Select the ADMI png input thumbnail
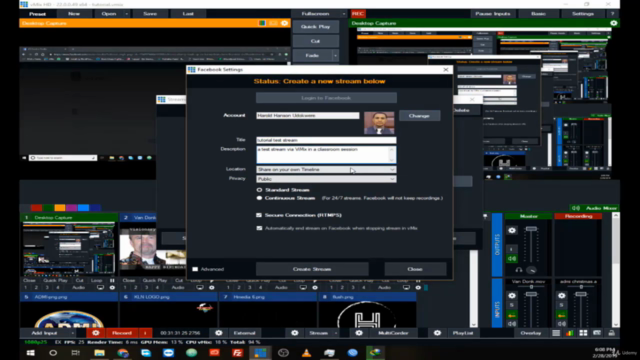This screenshot has width=640, height=360. pos(69,315)
